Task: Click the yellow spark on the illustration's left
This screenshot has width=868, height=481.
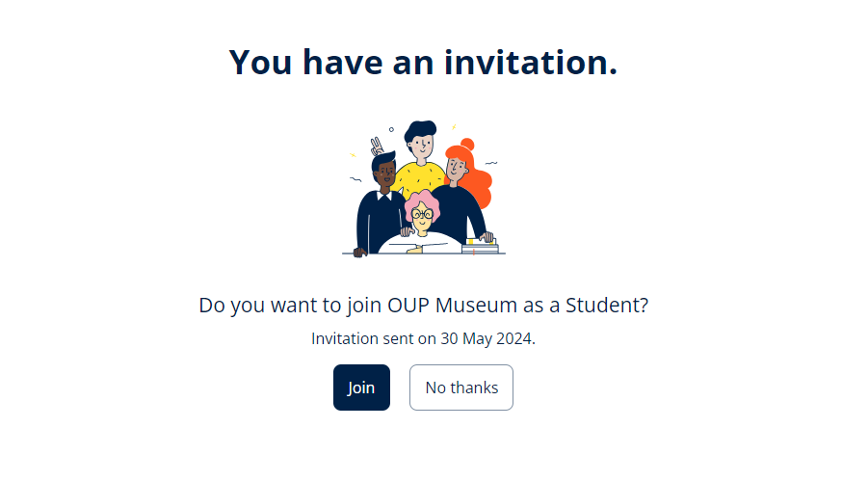Action: (x=353, y=154)
